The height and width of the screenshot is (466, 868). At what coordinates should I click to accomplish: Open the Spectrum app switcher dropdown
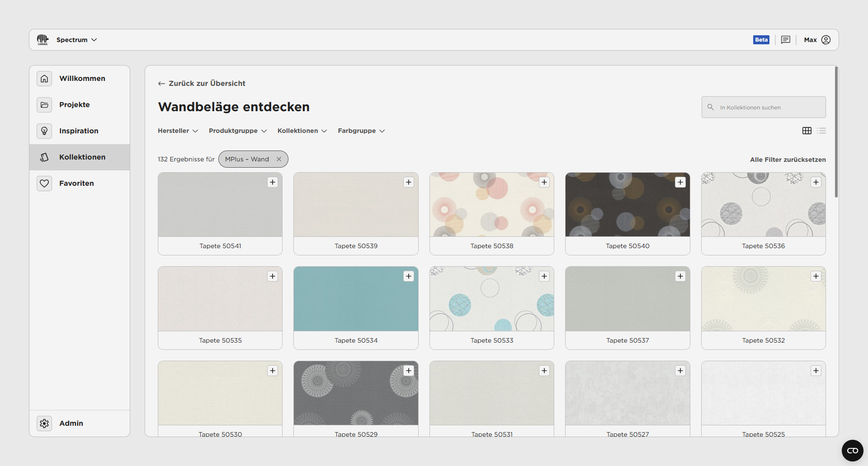(x=76, y=40)
